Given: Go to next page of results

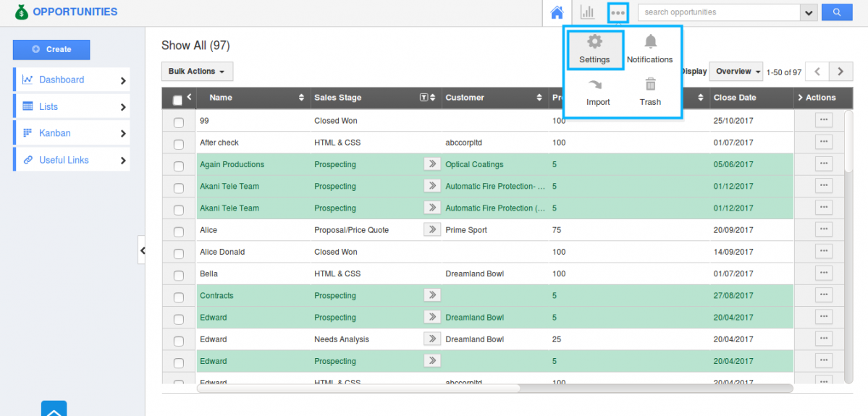Looking at the screenshot, I should [840, 72].
